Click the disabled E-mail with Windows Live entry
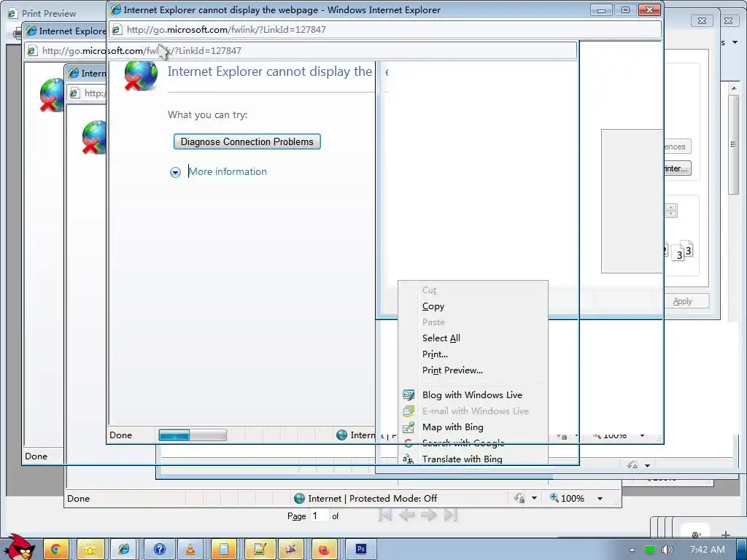The width and height of the screenshot is (747, 560). pos(476,411)
